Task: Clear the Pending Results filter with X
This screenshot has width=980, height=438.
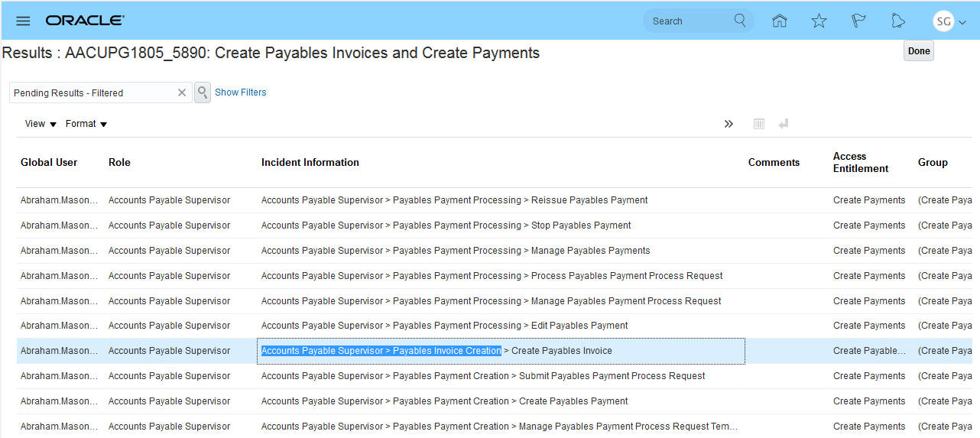Action: click(x=182, y=92)
